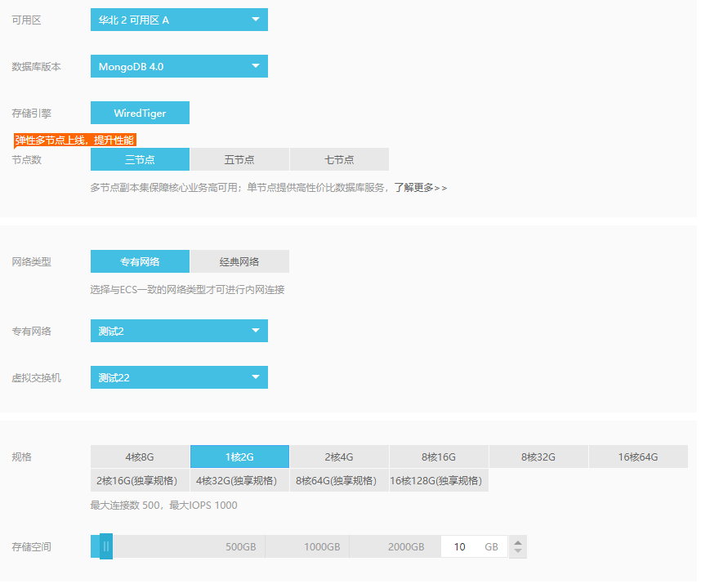701x588 pixels.
Task: Select the 三节点 node option
Action: coord(140,159)
